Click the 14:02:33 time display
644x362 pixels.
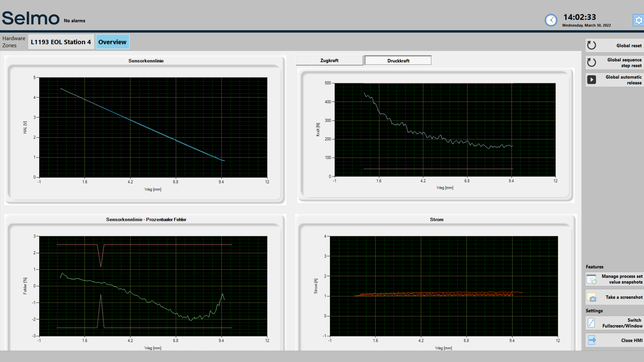pos(580,17)
